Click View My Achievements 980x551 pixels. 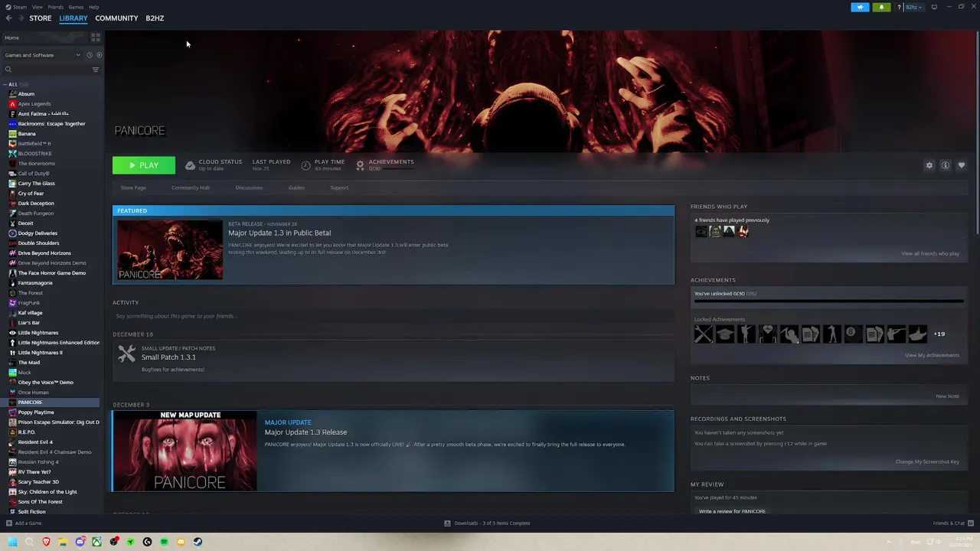point(932,355)
